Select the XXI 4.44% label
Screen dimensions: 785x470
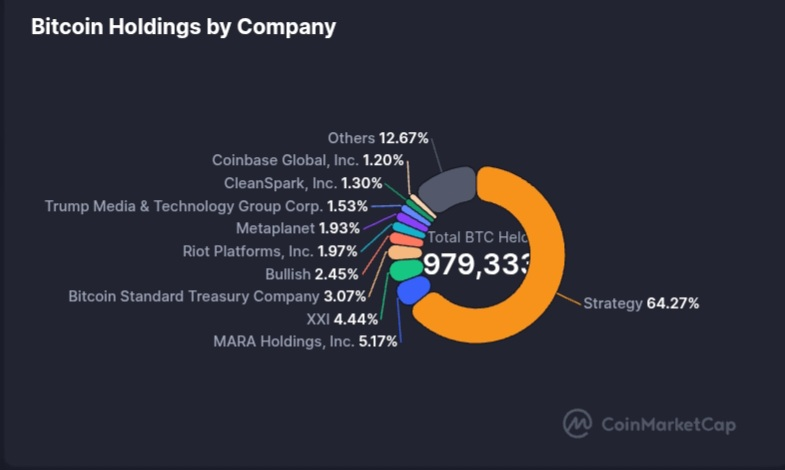tap(340, 319)
